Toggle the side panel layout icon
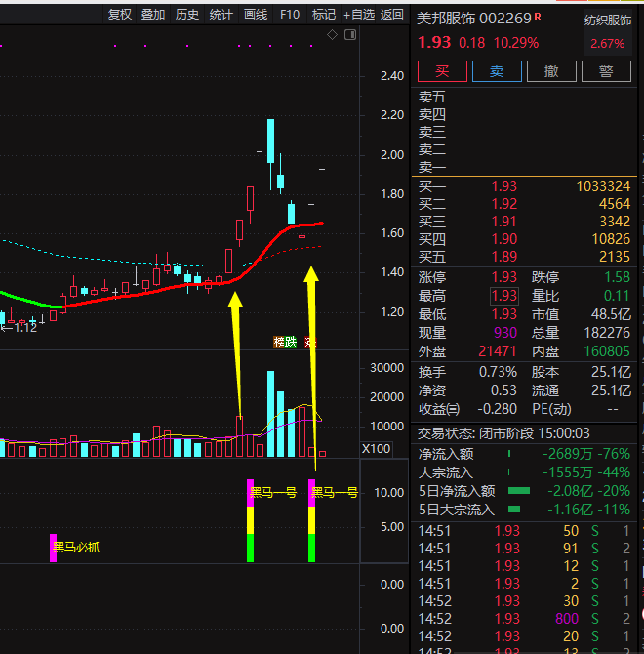Screen dimensions: 644x654 pyautogui.click(x=350, y=35)
